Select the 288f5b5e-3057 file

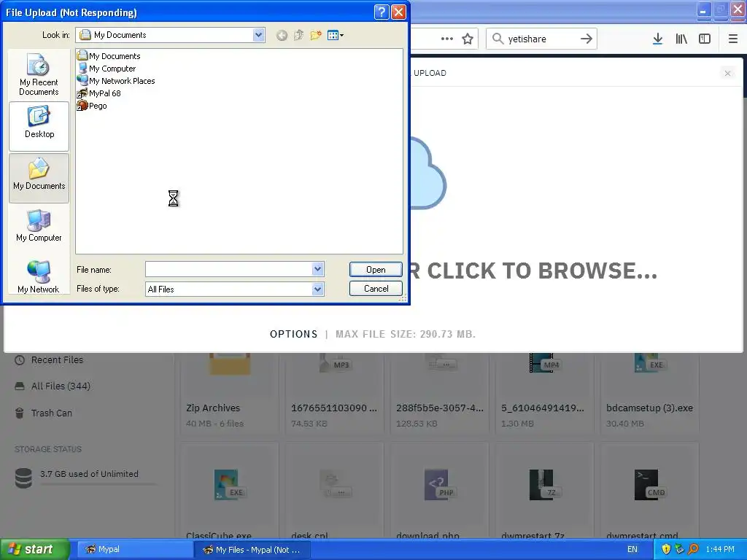point(439,393)
